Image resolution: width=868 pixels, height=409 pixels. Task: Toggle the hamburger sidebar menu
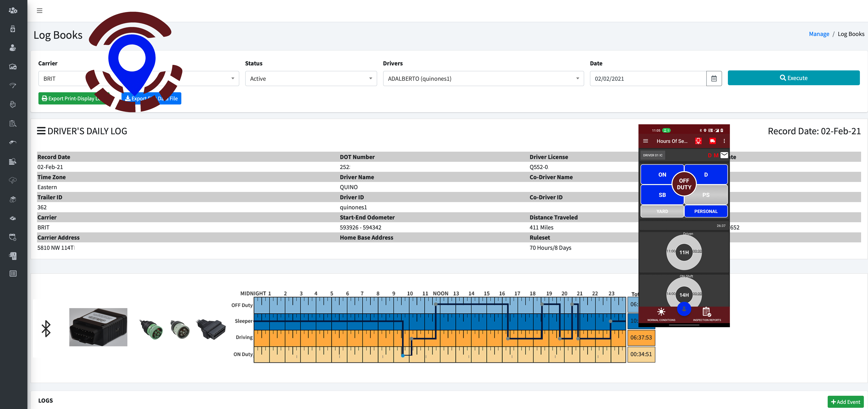tap(39, 11)
